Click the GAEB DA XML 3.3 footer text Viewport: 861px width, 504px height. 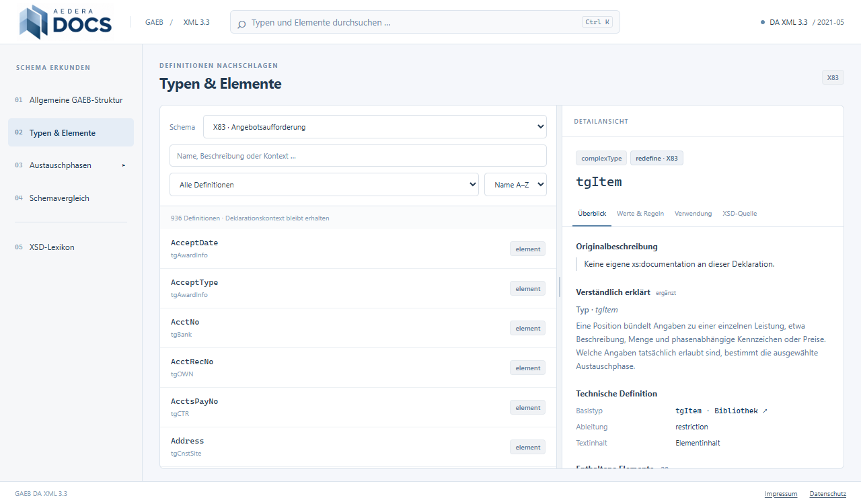pyautogui.click(x=41, y=494)
